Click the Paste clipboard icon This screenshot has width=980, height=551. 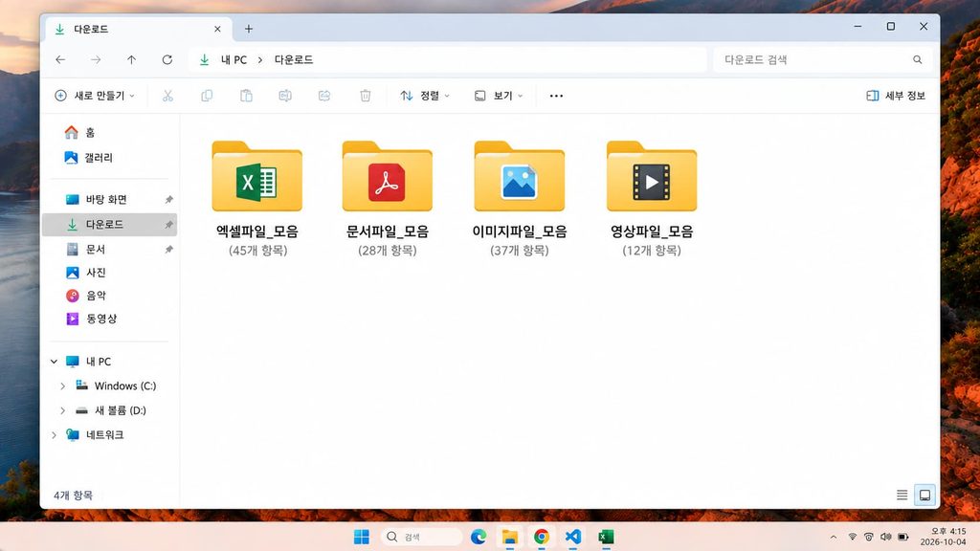[x=246, y=96]
